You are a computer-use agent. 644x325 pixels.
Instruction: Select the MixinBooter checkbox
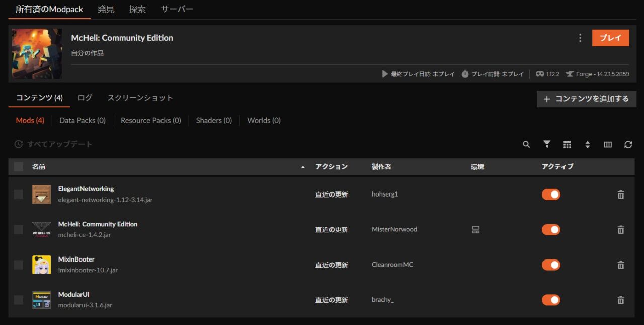pyautogui.click(x=19, y=265)
